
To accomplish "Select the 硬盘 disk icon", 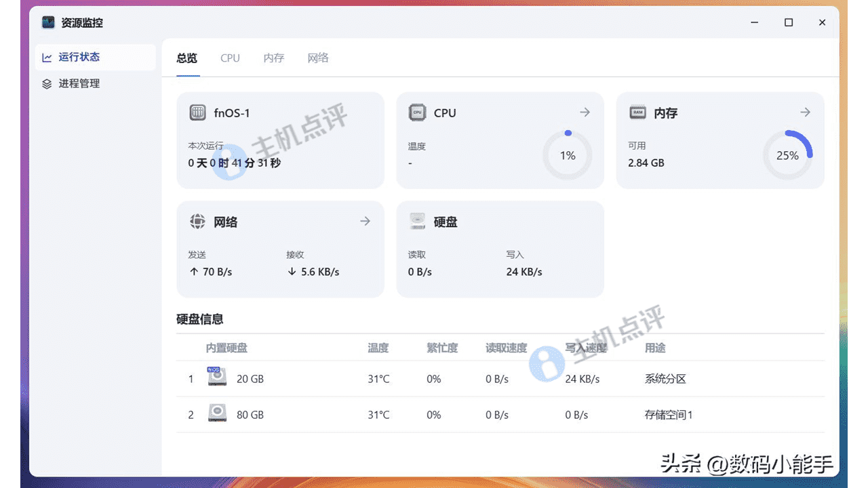I will click(x=417, y=222).
